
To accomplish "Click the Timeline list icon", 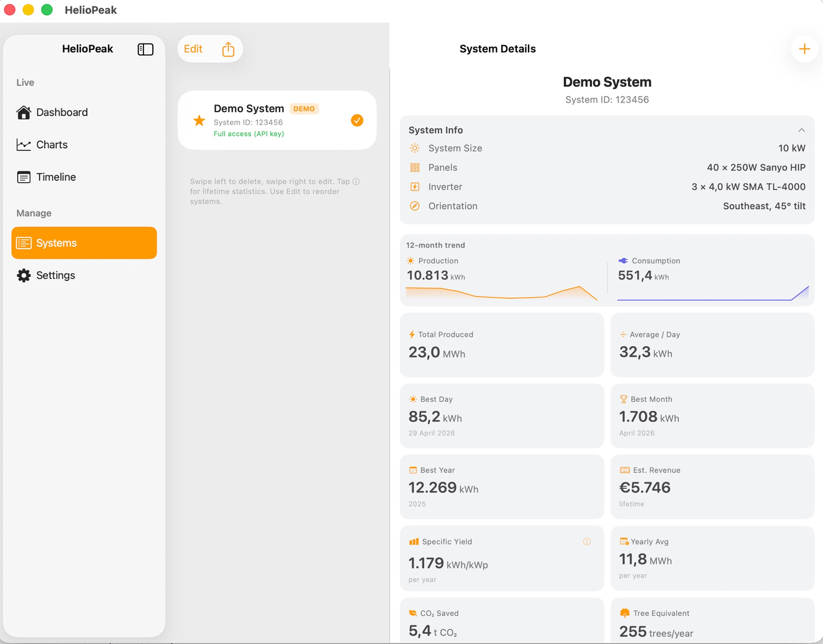I will pyautogui.click(x=24, y=177).
